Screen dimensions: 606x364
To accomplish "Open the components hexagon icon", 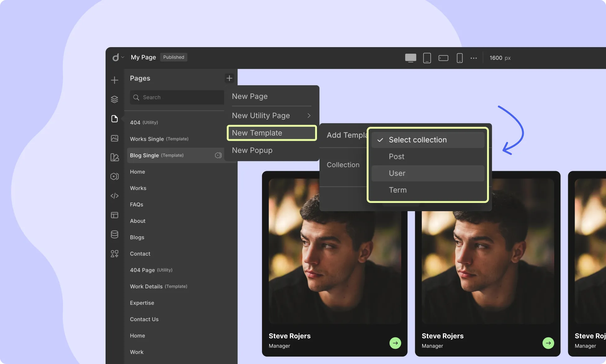I will tap(115, 176).
